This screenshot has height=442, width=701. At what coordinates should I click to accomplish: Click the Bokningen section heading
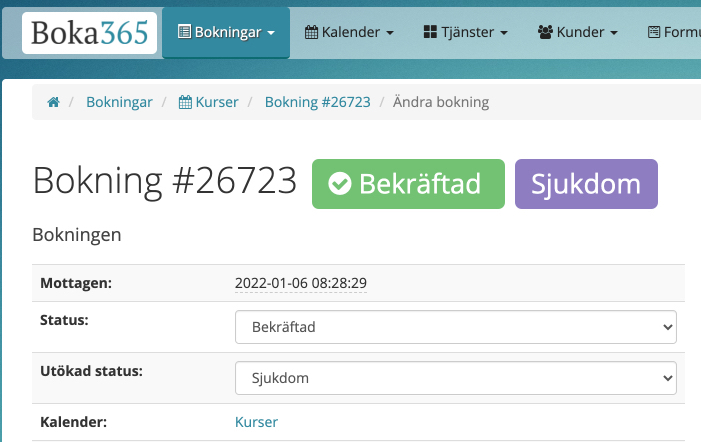pyautogui.click(x=77, y=235)
